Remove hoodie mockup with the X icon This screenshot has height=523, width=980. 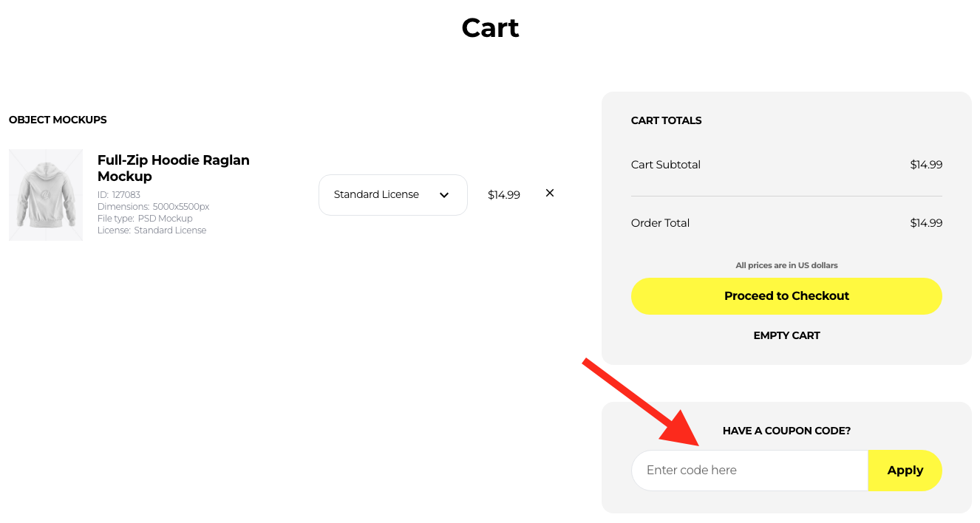pyautogui.click(x=550, y=193)
